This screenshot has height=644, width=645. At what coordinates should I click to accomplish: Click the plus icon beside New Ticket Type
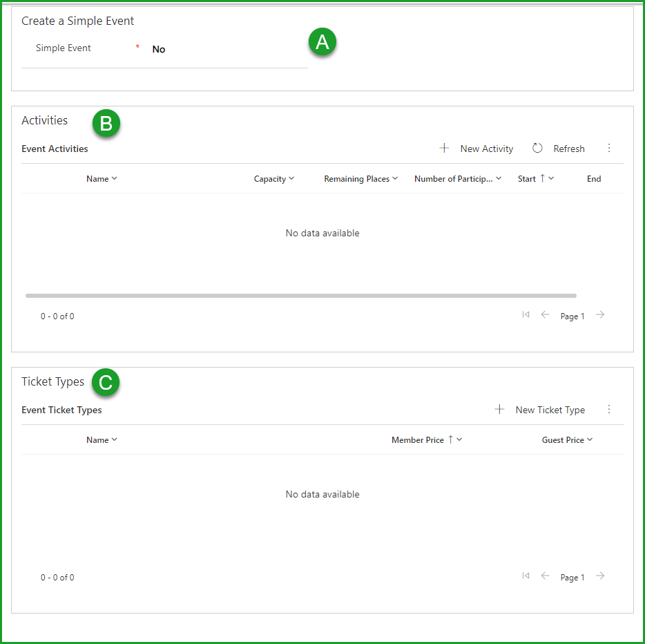[499, 409]
